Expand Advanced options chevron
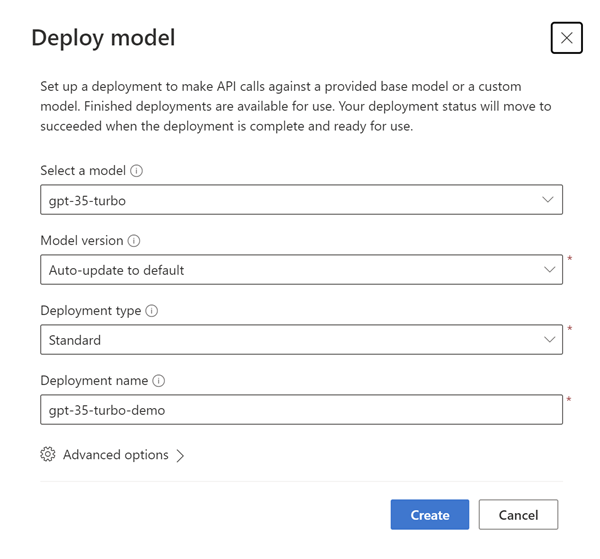 point(180,455)
